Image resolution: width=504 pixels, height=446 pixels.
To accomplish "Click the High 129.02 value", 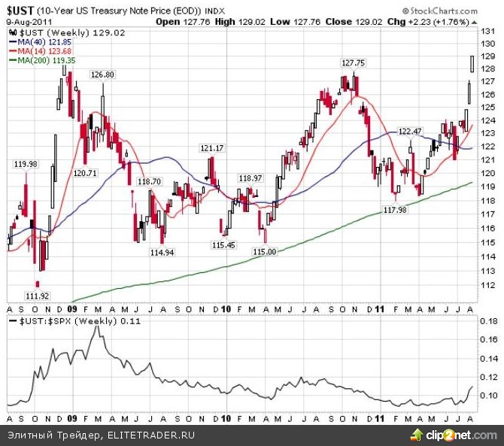I will click(240, 22).
